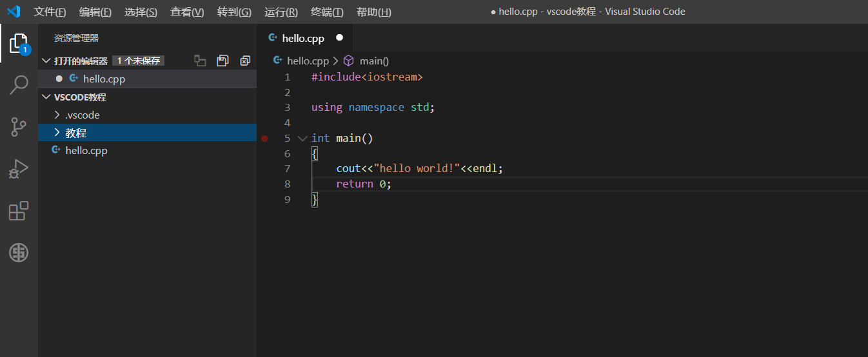Click the int main() declaration text

pos(342,138)
